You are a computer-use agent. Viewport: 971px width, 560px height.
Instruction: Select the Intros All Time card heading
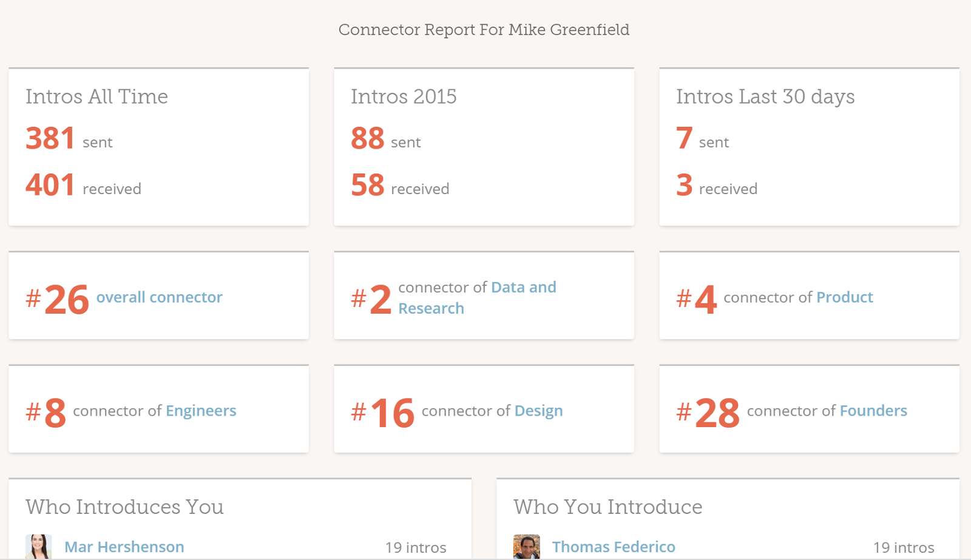[96, 96]
